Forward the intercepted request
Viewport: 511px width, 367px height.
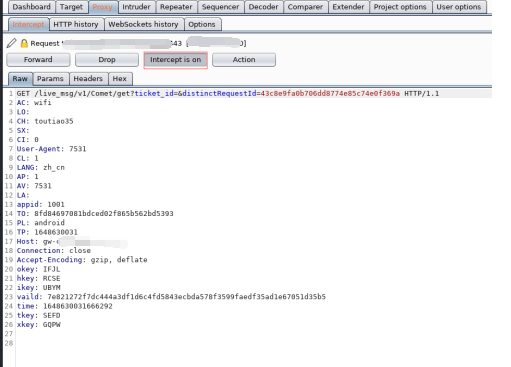38,60
